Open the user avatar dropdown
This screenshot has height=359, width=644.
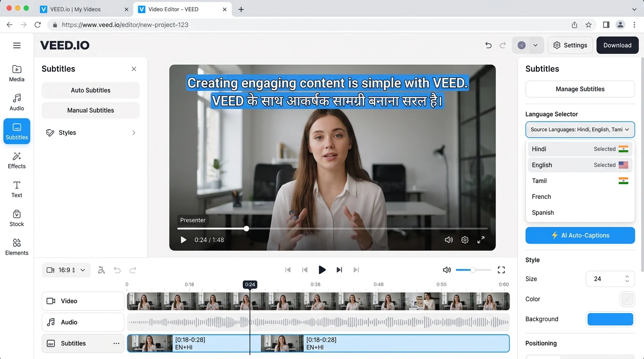pyautogui.click(x=528, y=45)
